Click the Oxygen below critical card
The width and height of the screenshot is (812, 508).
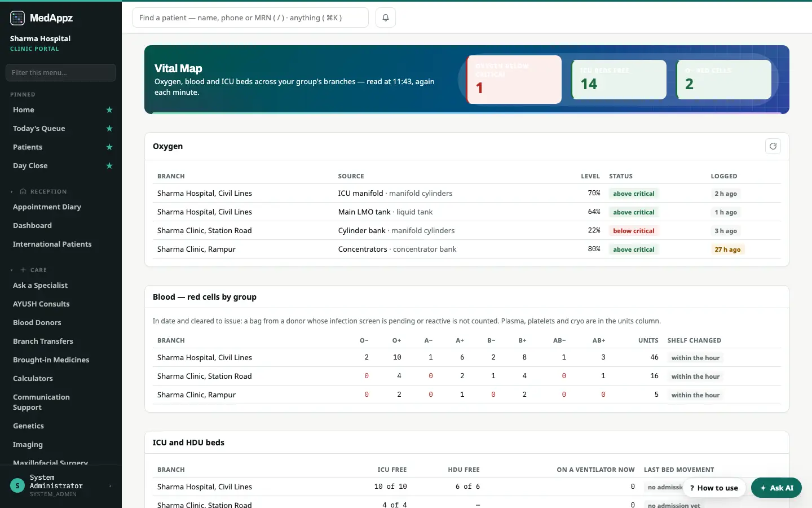click(514, 80)
